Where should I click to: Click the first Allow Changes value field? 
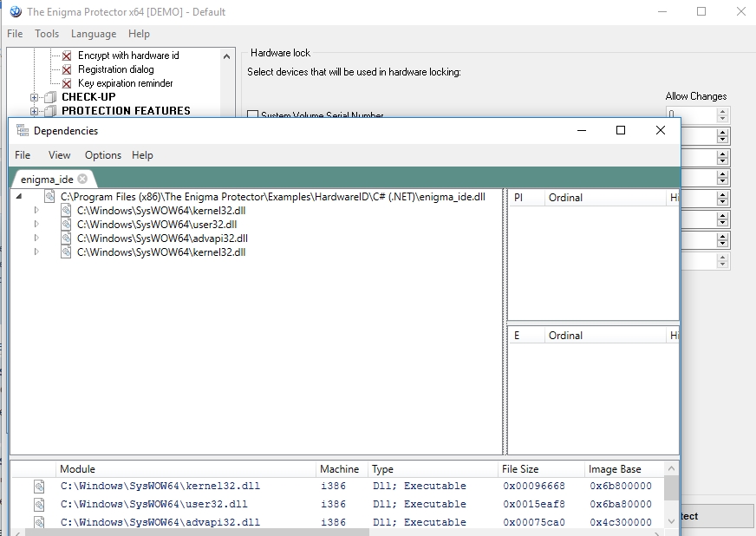tap(692, 114)
